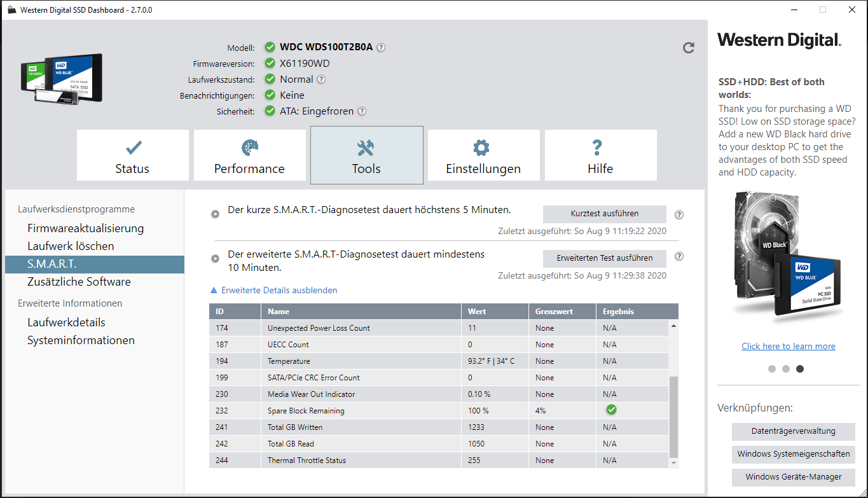Click the SMART table scrollbar thumb
The height and width of the screenshot is (498, 868).
[674, 417]
